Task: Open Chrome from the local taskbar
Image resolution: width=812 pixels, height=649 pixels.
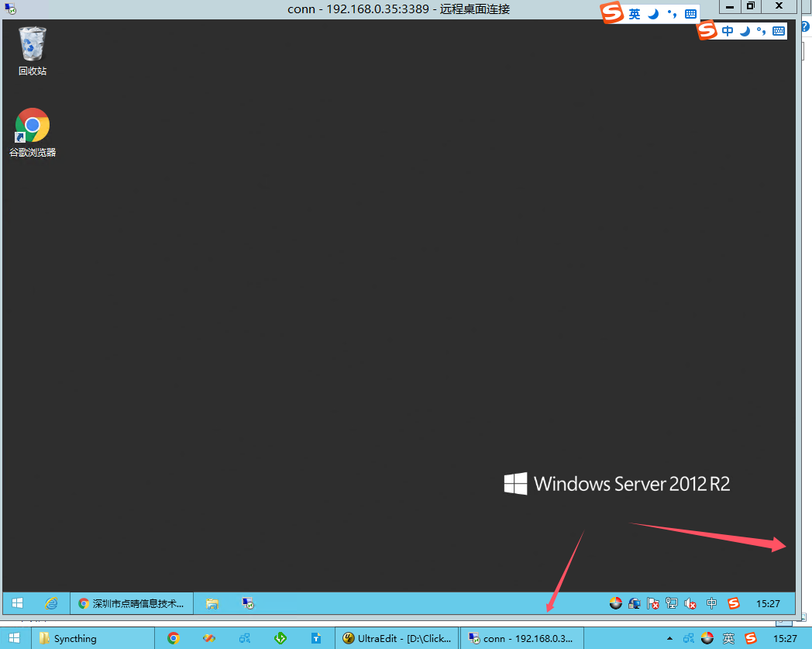Action: coord(174,638)
